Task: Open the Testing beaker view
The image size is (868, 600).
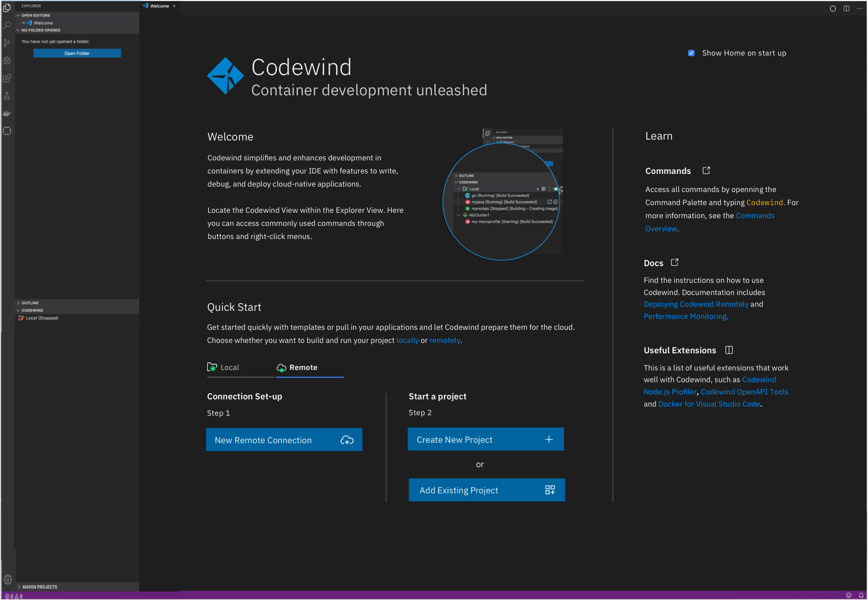Action: [7, 96]
